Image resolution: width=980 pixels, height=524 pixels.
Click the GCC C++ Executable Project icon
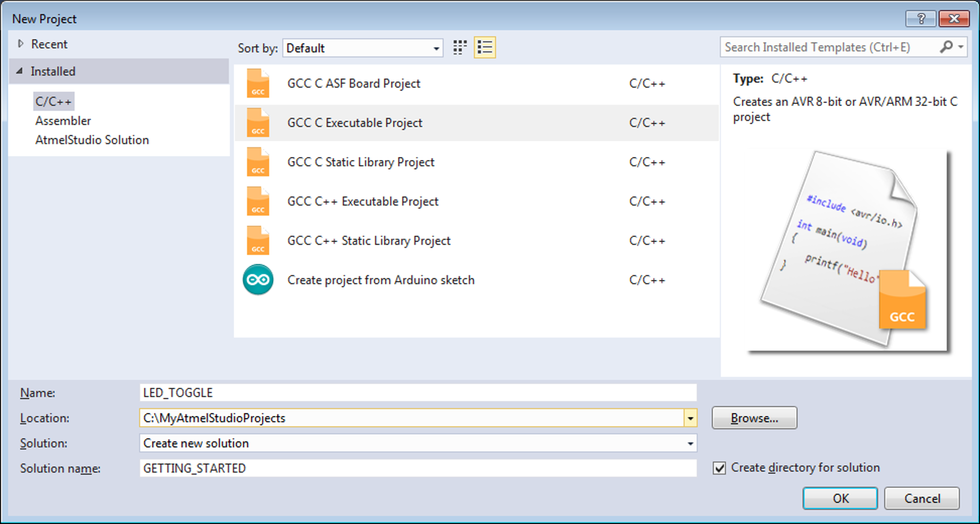point(258,201)
